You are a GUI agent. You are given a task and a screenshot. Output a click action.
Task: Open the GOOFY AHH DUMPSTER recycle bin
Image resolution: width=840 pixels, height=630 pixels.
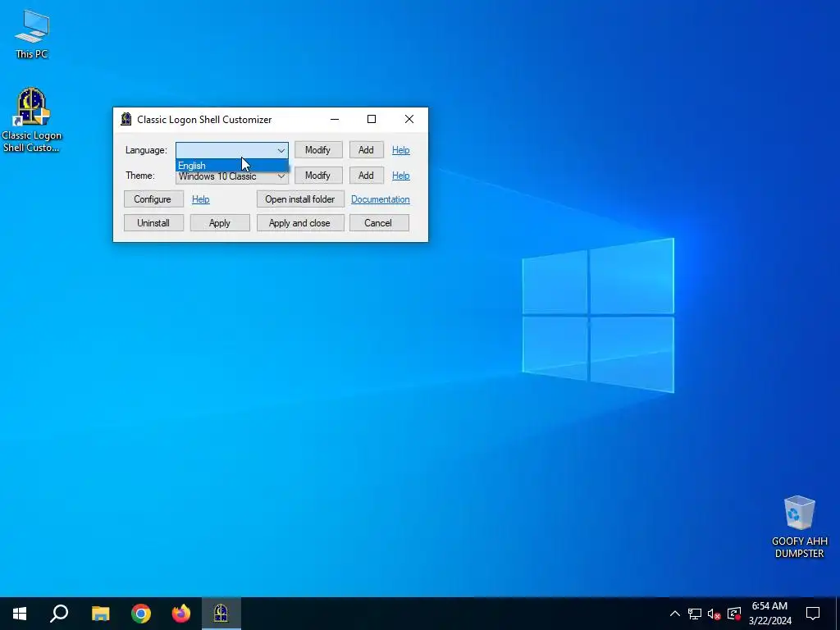coord(799,527)
